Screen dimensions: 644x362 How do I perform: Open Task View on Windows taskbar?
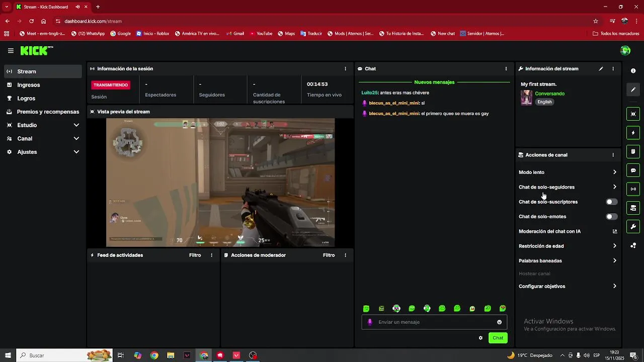121,355
